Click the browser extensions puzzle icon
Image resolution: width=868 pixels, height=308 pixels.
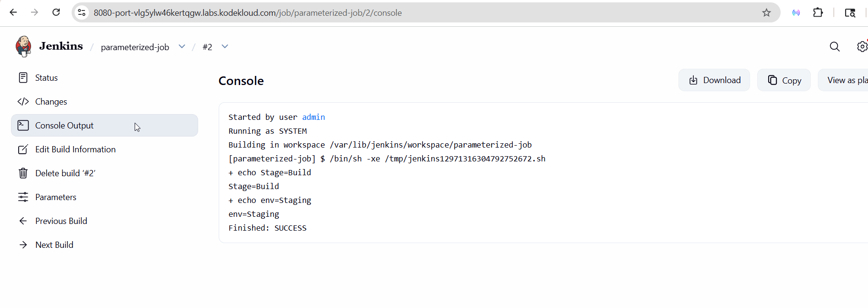(818, 13)
